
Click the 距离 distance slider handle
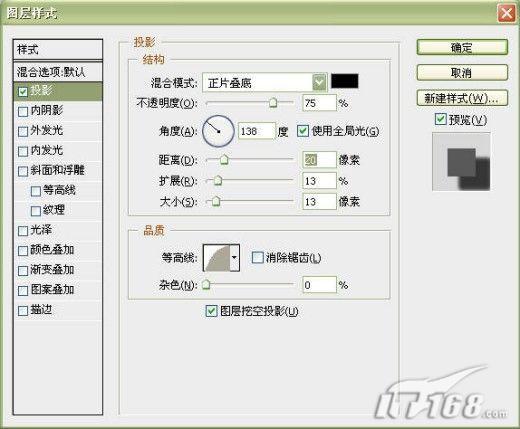[x=224, y=160]
